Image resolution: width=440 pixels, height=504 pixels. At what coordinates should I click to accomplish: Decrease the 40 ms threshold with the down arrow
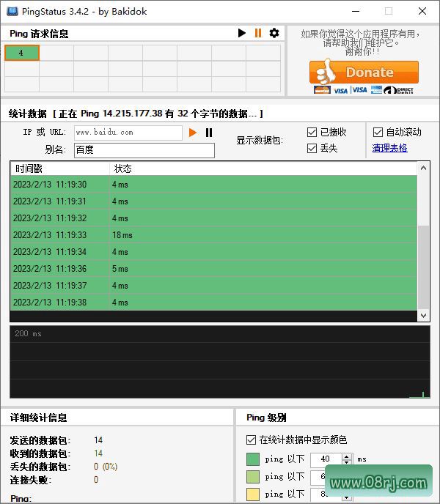346,462
